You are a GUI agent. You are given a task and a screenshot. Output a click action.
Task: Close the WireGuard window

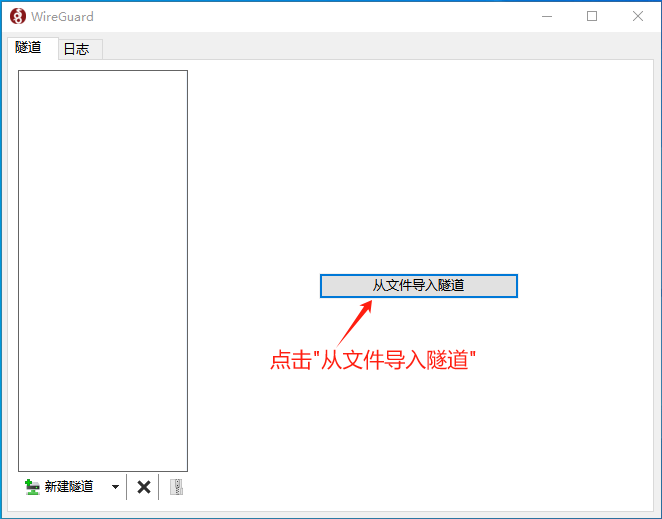click(638, 16)
